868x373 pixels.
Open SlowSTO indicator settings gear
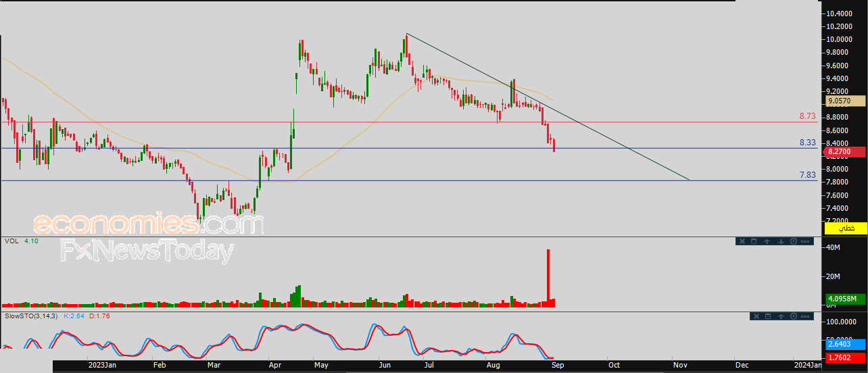[793, 316]
